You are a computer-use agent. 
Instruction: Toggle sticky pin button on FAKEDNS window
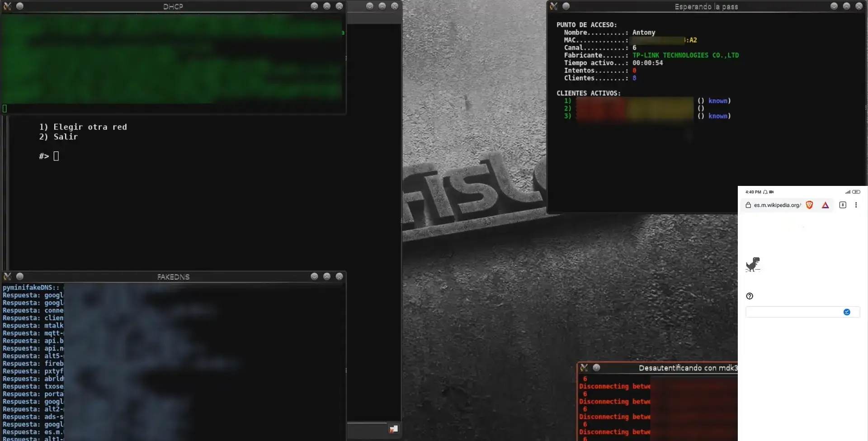tap(20, 276)
